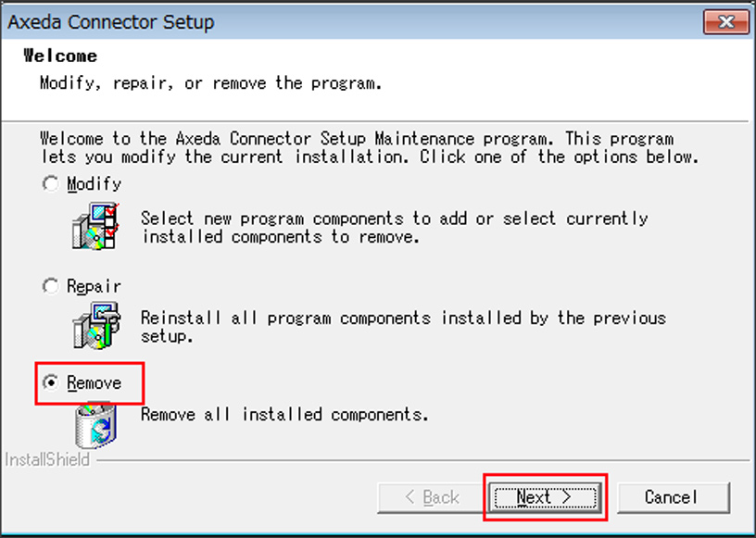Click the Modify option label text
The image size is (756, 538).
94,184
